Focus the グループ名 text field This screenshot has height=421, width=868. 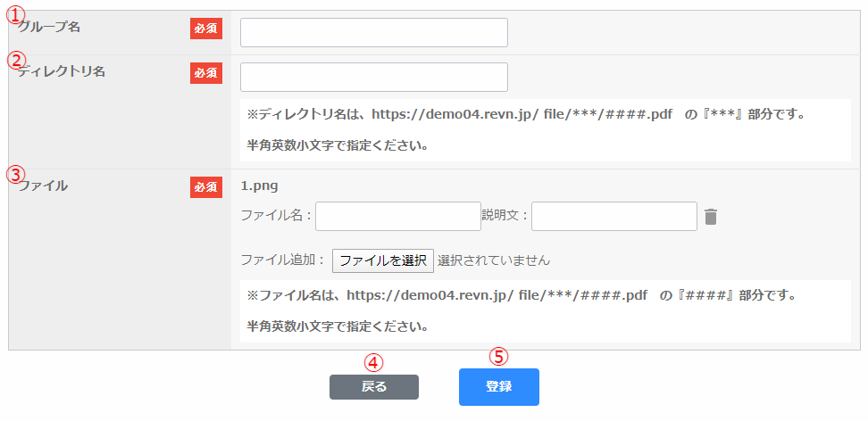tap(373, 33)
